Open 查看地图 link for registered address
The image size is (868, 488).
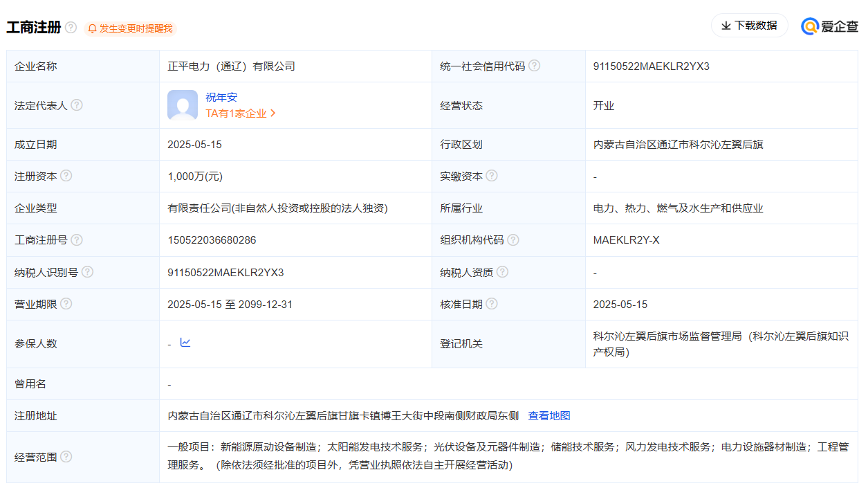[x=549, y=416]
